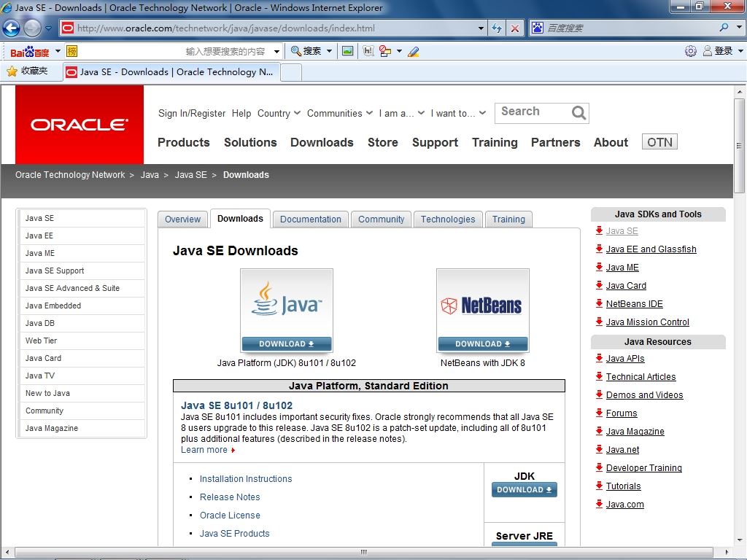Open the address bar URL history dropdown
The height and width of the screenshot is (560, 747).
point(481,28)
